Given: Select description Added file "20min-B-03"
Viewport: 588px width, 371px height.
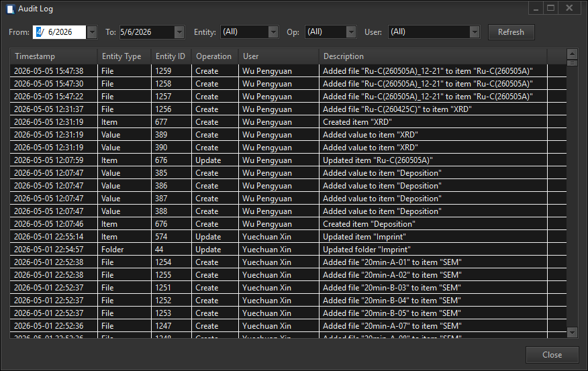Looking at the screenshot, I should [x=433, y=287].
